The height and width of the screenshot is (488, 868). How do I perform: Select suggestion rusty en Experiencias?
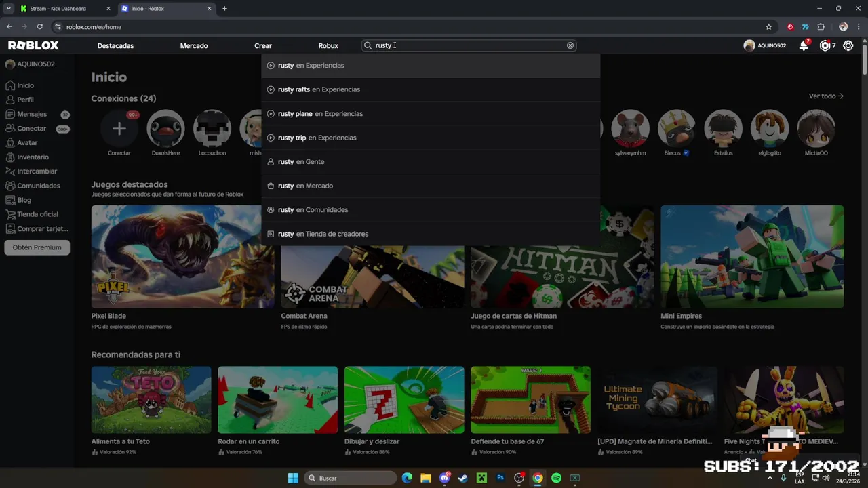coord(431,66)
